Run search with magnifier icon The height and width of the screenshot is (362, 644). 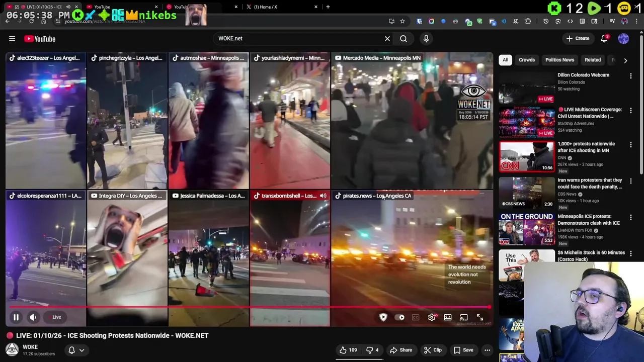coord(404,38)
